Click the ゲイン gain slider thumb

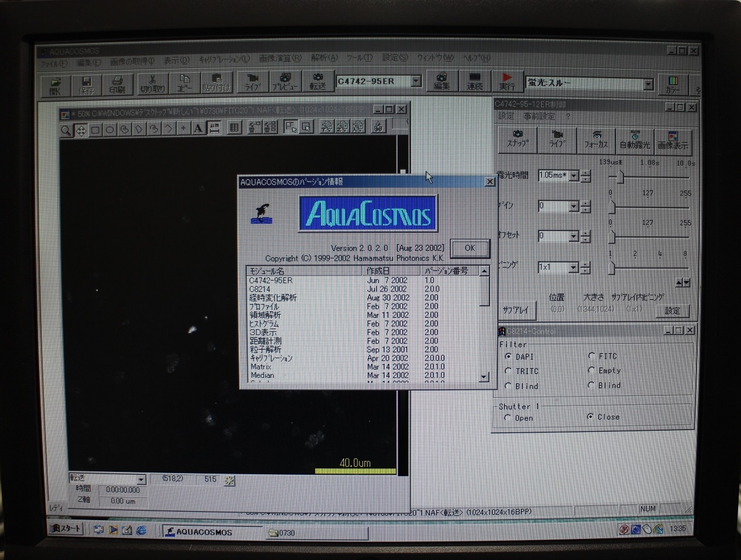(612, 207)
